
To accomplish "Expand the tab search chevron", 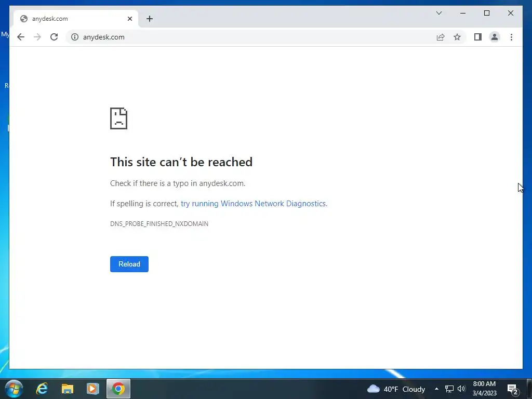I will [x=438, y=13].
